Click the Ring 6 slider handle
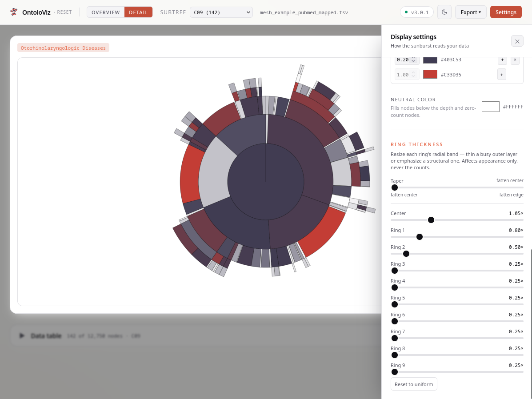Screen dimensions: 532x399 point(394,321)
